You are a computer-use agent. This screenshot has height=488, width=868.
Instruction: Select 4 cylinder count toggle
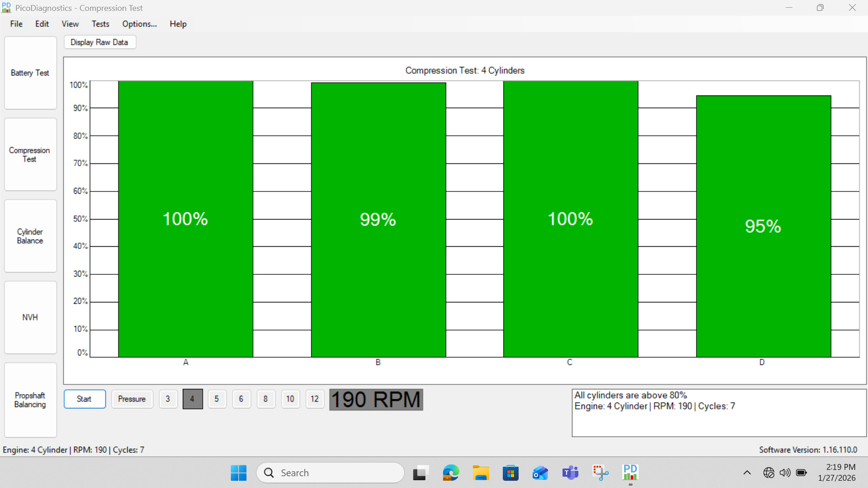[x=192, y=399]
